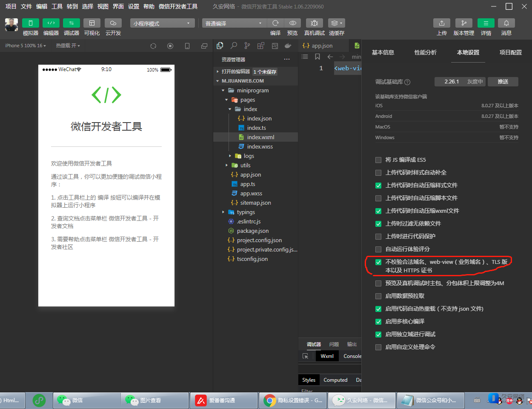532x409 pixels.
Task: Uncheck 上传代码时自动压缩wxml文件
Action: [378, 211]
